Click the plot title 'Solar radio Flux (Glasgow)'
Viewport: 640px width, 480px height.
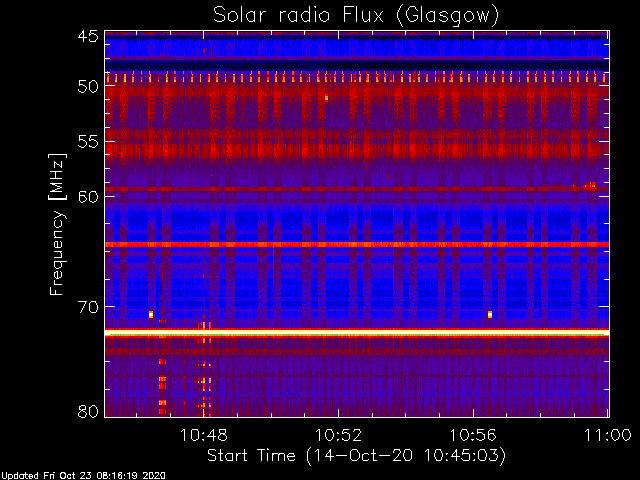(356, 15)
